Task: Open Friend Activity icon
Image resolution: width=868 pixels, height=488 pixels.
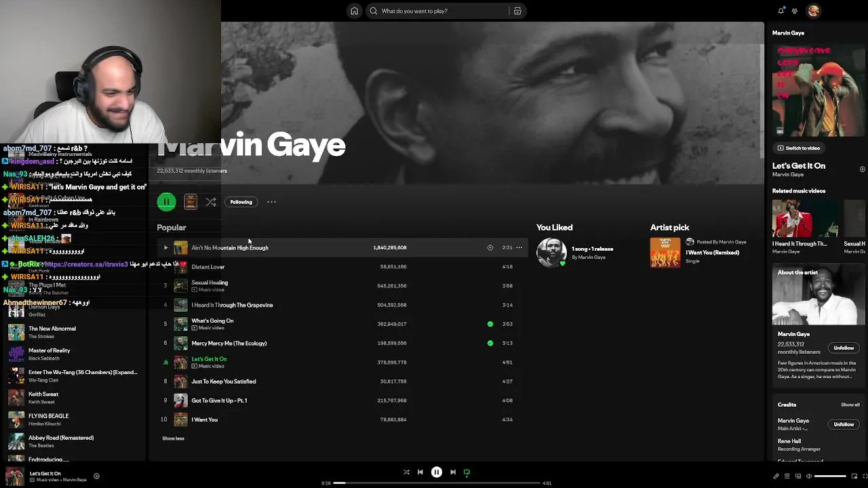Action: pyautogui.click(x=795, y=11)
